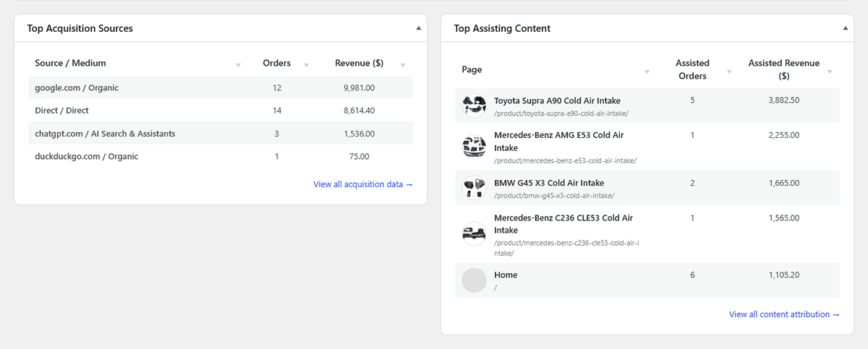Click the Page column header

click(472, 69)
